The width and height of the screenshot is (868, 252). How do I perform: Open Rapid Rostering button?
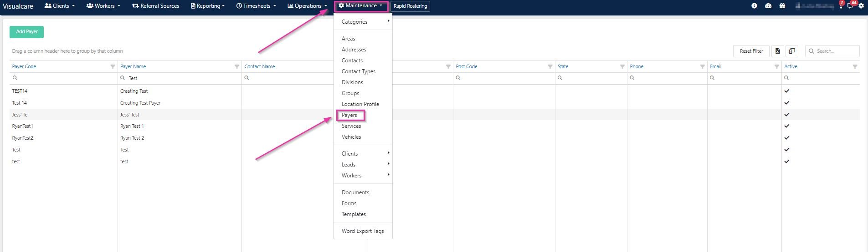coord(410,6)
